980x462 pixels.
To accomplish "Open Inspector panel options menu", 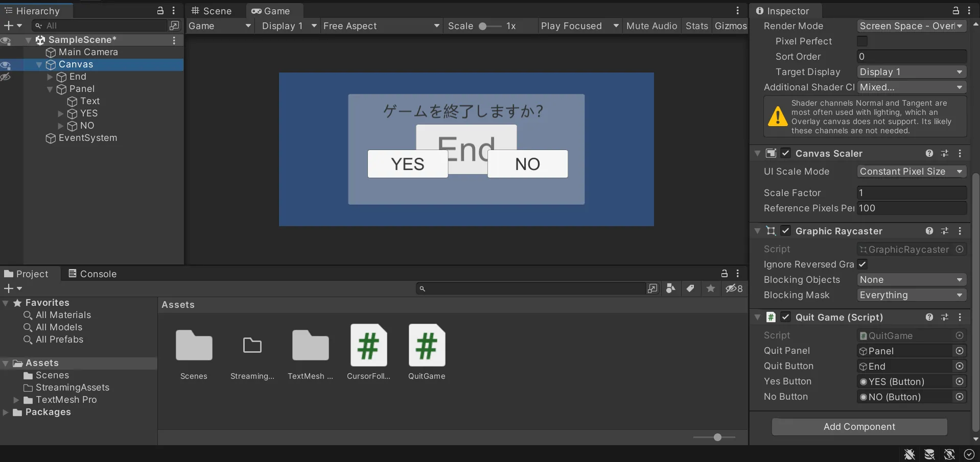I will (969, 11).
